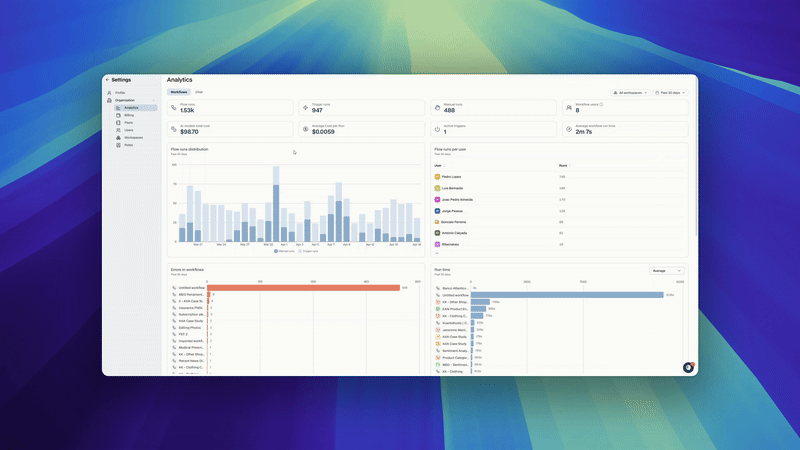800x450 pixels.
Task: Collapse the Organization section chevron
Action: click(x=154, y=100)
